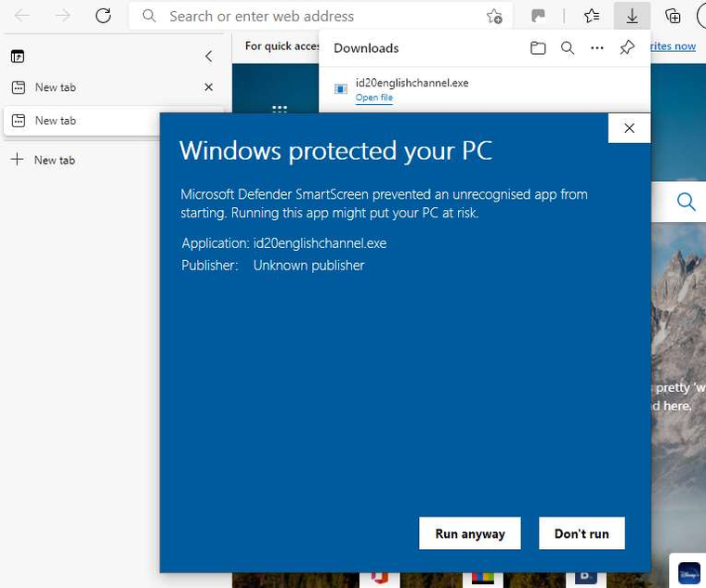Click the id20englishchannel.exe file icon
Screen dimensions: 706x588
point(341,89)
